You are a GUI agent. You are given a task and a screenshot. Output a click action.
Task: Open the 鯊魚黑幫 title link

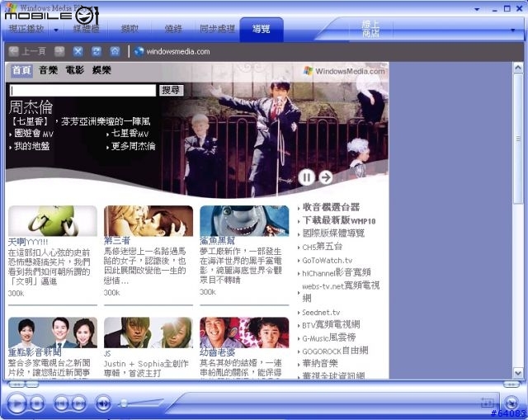point(217,240)
